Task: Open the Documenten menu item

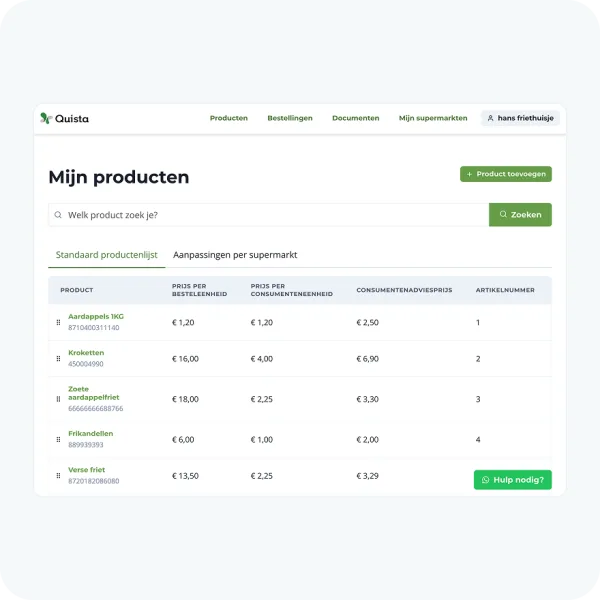Action: [356, 118]
